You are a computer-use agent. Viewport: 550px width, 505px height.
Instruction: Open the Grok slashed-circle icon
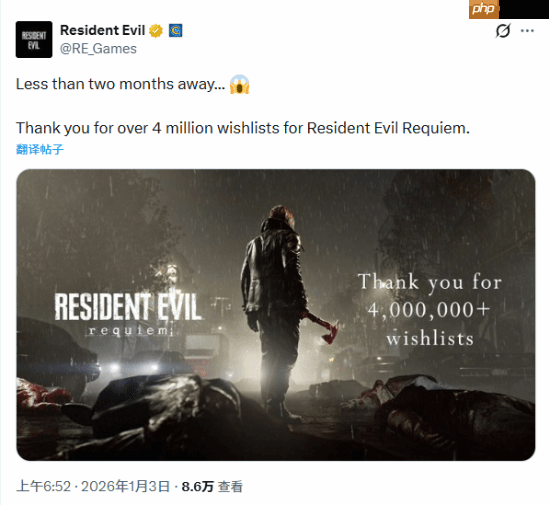[x=503, y=31]
